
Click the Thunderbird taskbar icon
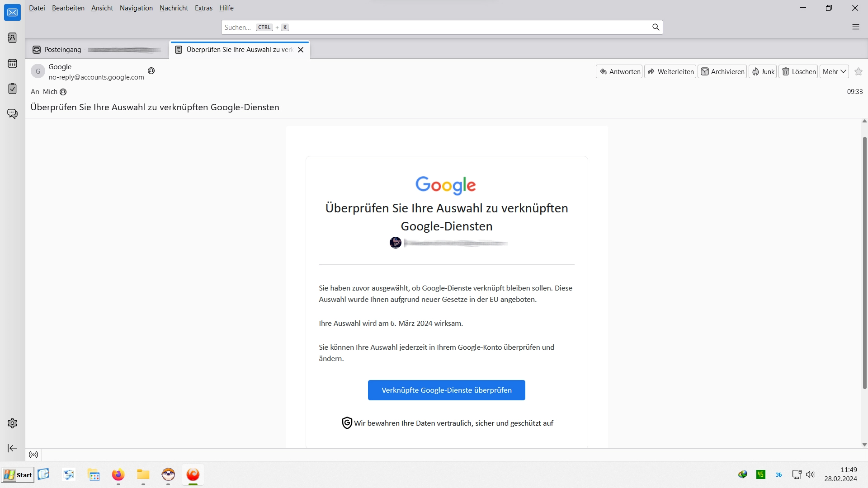tap(193, 475)
